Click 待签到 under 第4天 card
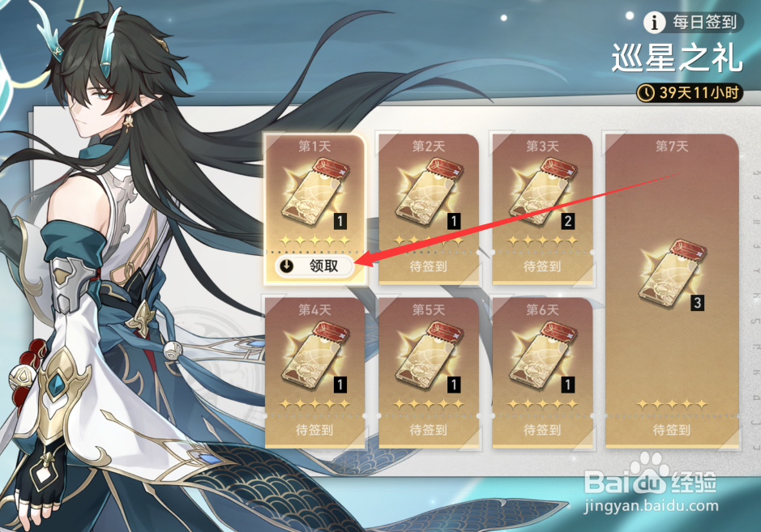The image size is (761, 532). (314, 430)
